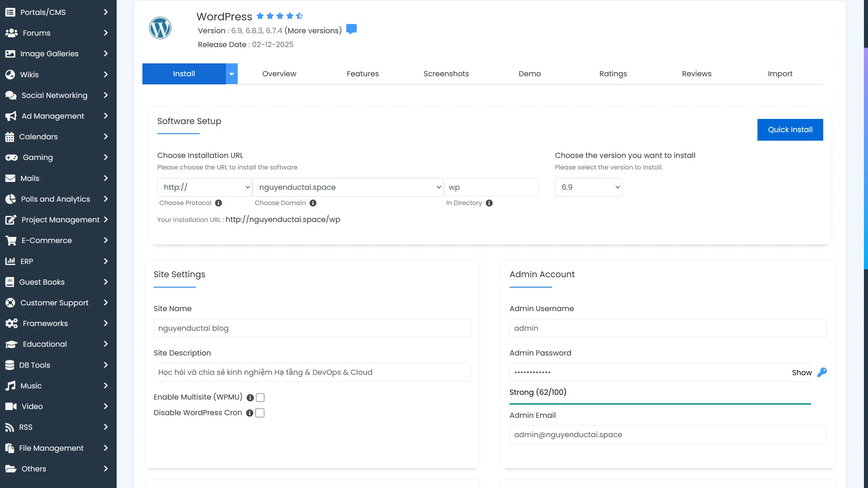The height and width of the screenshot is (488, 868).
Task: Check the Disable WordPress Cron box
Action: click(260, 413)
